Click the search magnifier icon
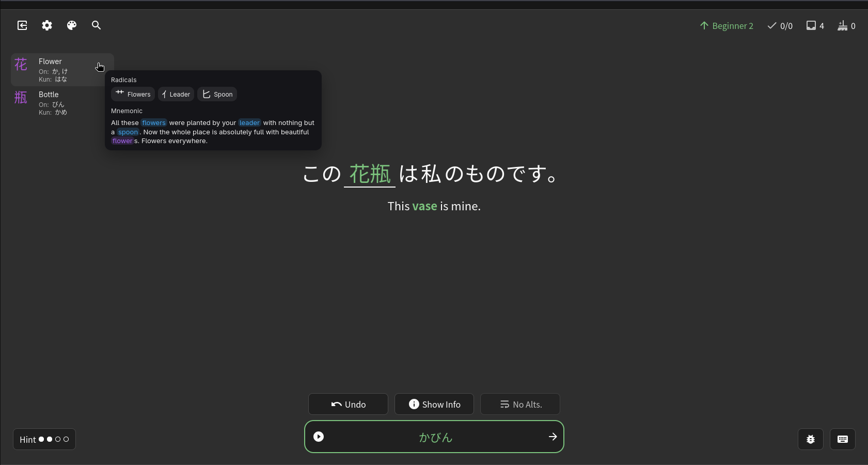Viewport: 868px width, 465px height. point(97,25)
